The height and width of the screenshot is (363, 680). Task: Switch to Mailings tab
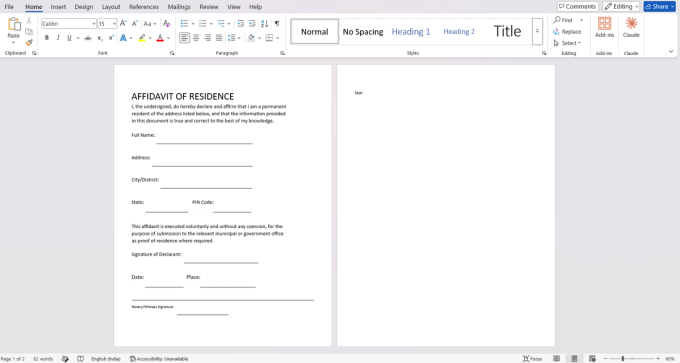[x=179, y=7]
